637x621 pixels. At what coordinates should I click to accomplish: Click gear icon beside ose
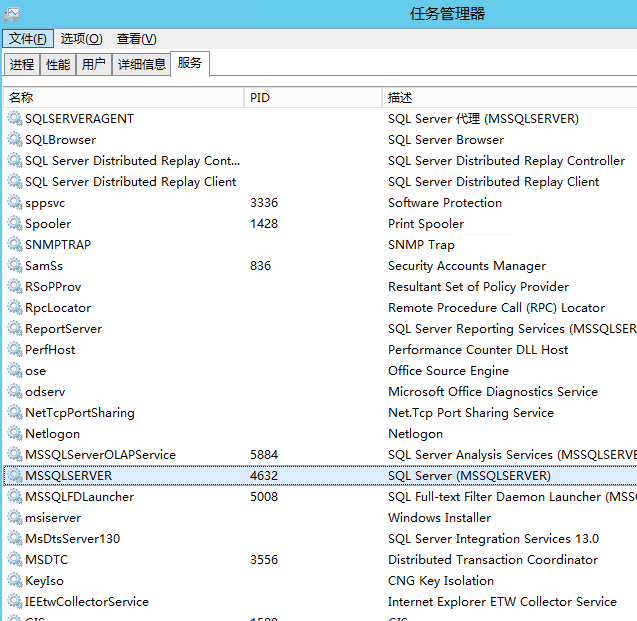(x=15, y=370)
